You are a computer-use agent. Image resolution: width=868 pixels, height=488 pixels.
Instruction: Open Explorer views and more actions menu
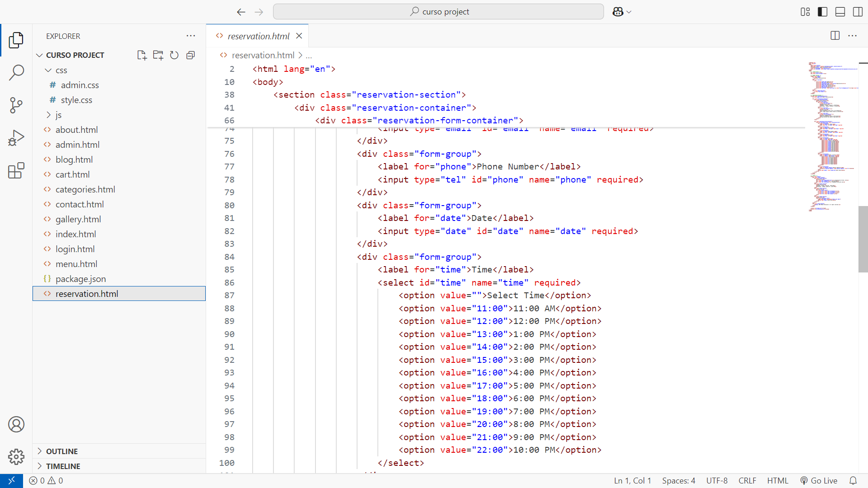point(191,36)
